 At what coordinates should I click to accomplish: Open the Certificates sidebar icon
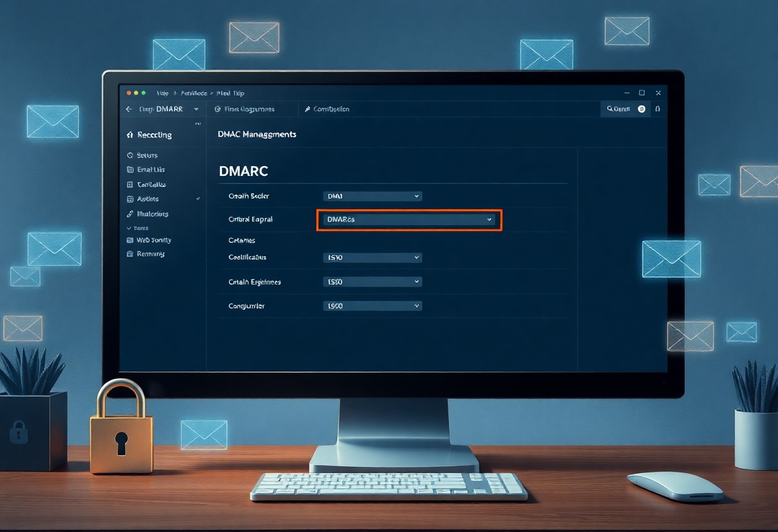[x=129, y=185]
